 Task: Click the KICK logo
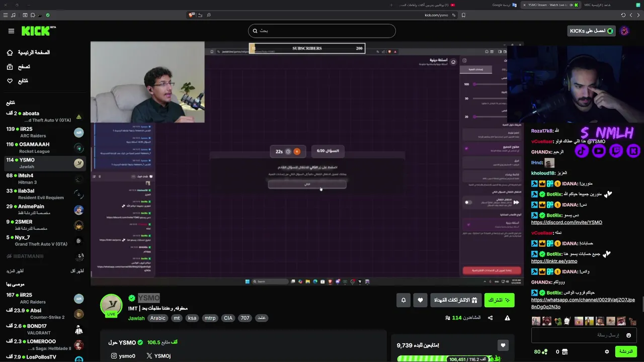tap(38, 31)
